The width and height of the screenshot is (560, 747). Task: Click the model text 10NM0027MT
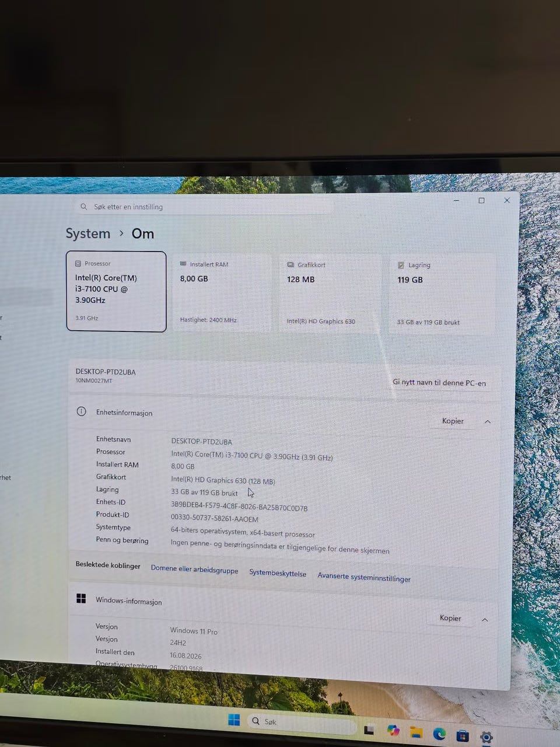94,381
